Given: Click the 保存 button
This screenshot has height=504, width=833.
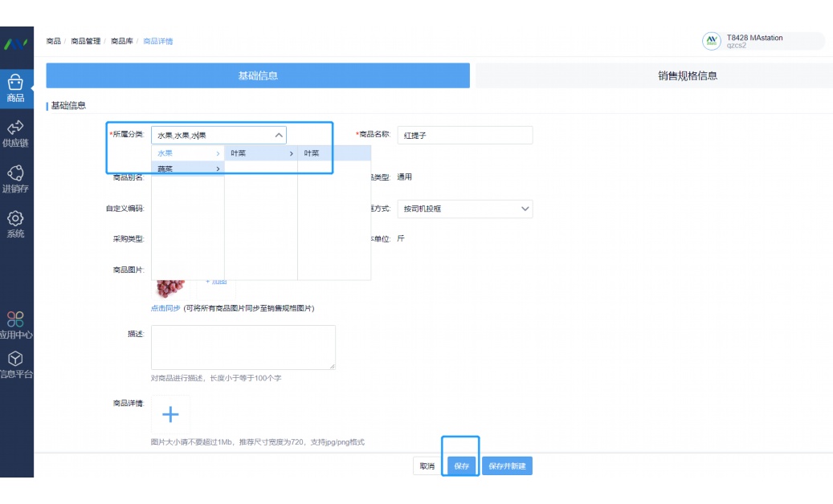Looking at the screenshot, I should 461,466.
